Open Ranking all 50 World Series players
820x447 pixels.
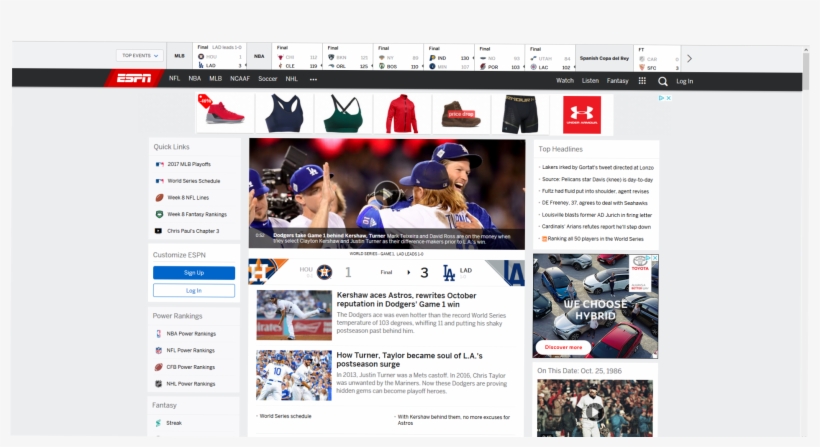coord(593,239)
